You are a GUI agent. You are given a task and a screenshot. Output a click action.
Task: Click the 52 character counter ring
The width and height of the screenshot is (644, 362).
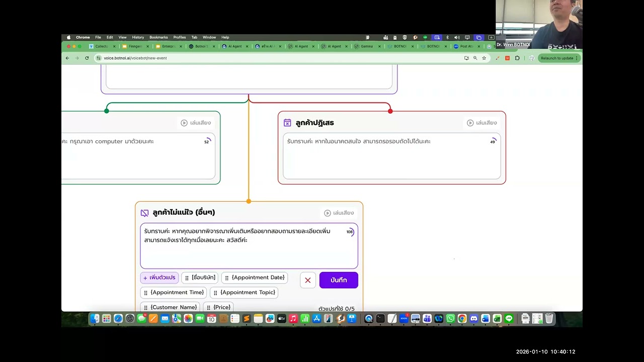click(x=207, y=142)
